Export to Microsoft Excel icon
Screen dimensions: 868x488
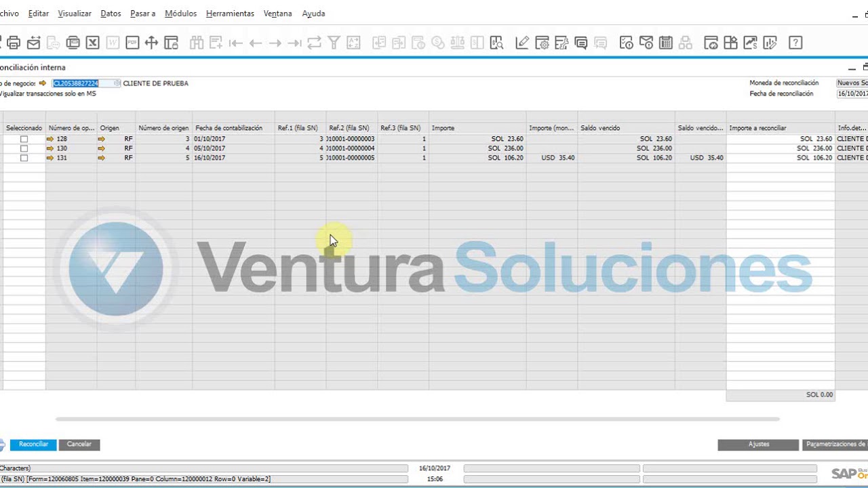click(92, 43)
